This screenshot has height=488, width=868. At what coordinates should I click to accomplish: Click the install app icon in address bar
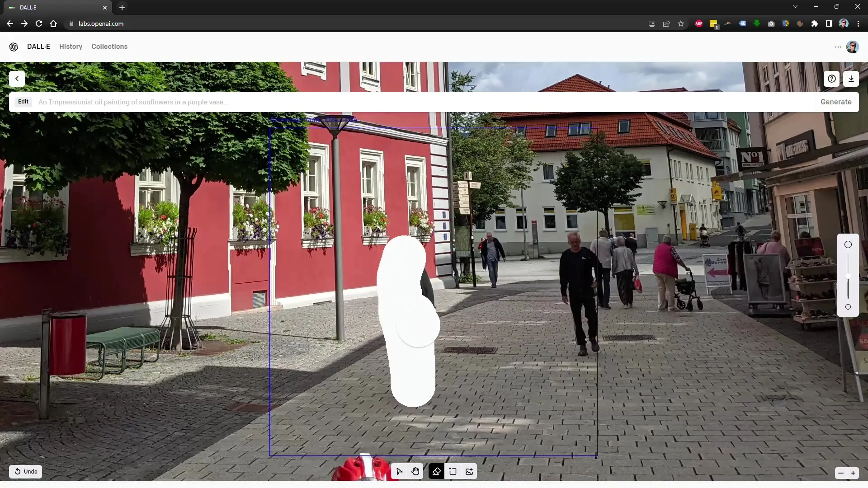651,23
